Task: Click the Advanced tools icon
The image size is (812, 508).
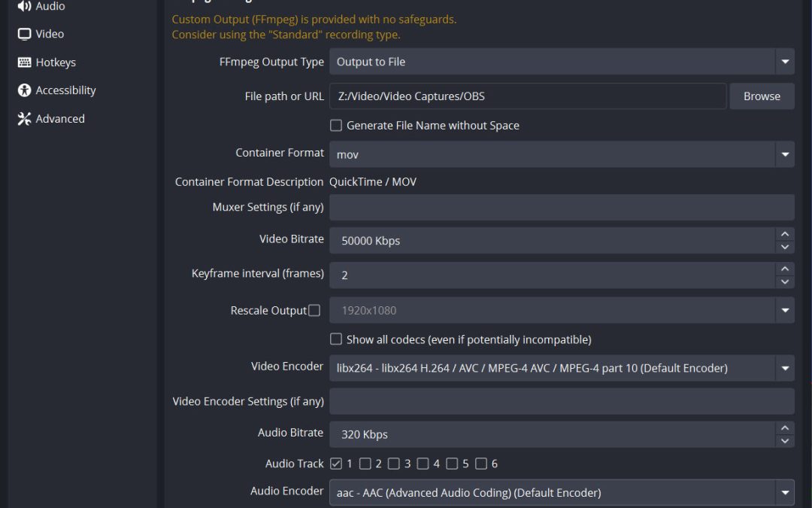Action: (x=24, y=119)
